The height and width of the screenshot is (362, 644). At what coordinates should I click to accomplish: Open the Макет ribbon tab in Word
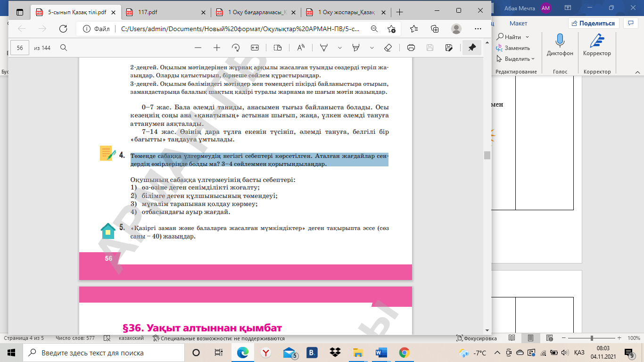pyautogui.click(x=518, y=23)
